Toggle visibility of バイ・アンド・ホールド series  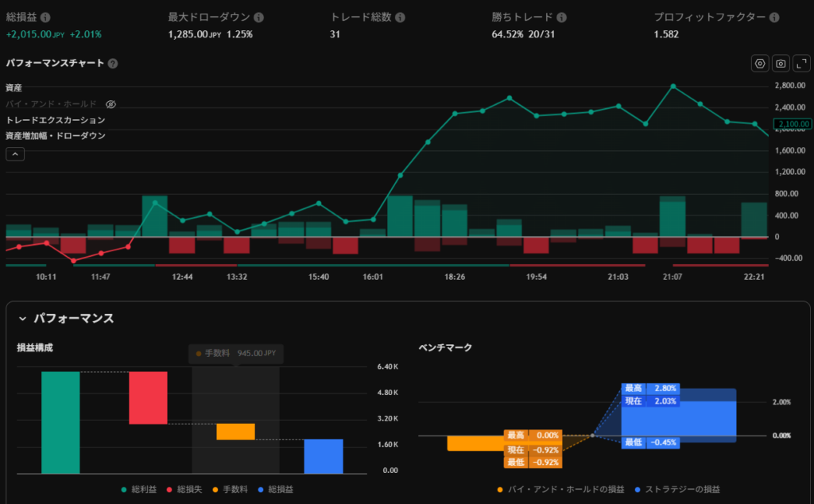click(111, 104)
